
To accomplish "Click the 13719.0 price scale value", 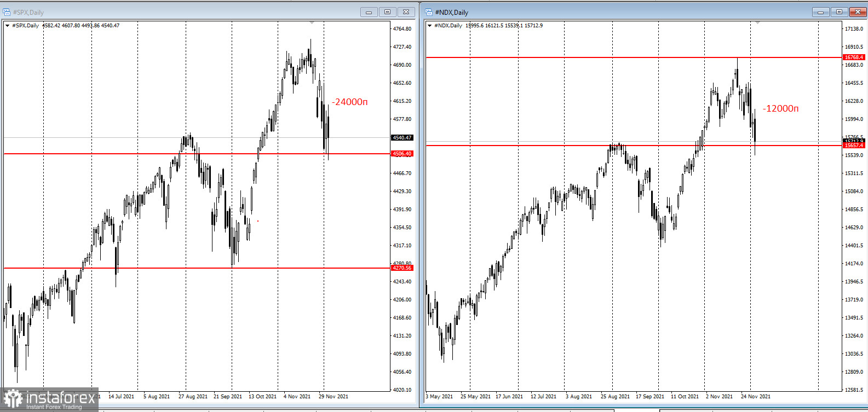I will (854, 300).
